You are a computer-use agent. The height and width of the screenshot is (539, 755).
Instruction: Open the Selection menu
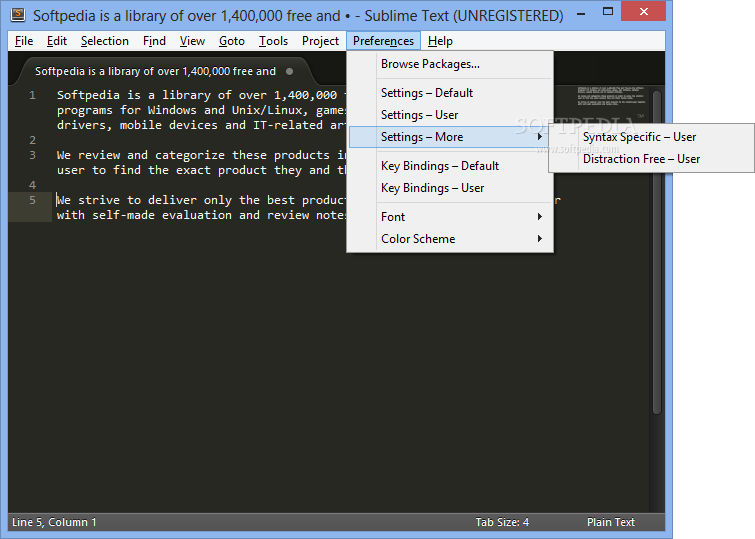pos(105,41)
